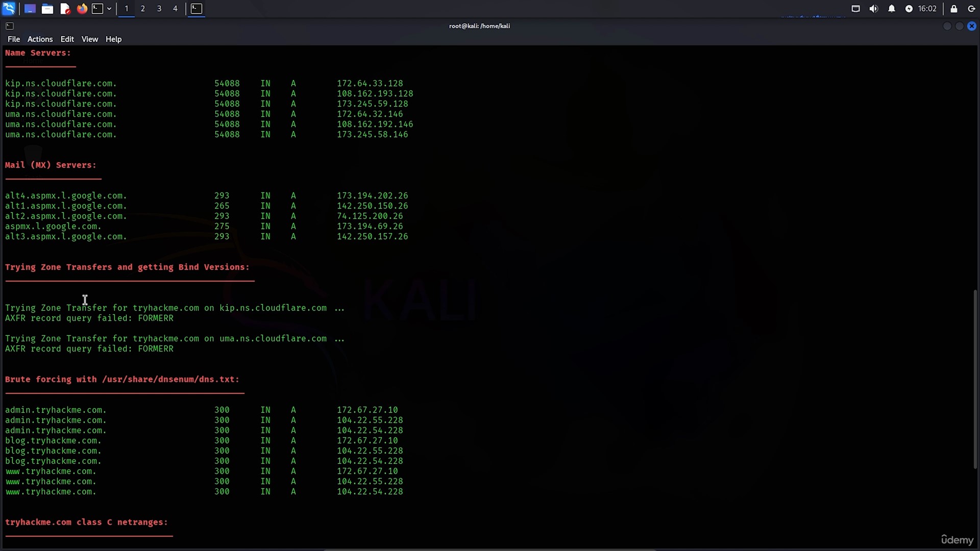
Task: Open the Actions menu
Action: 40,39
